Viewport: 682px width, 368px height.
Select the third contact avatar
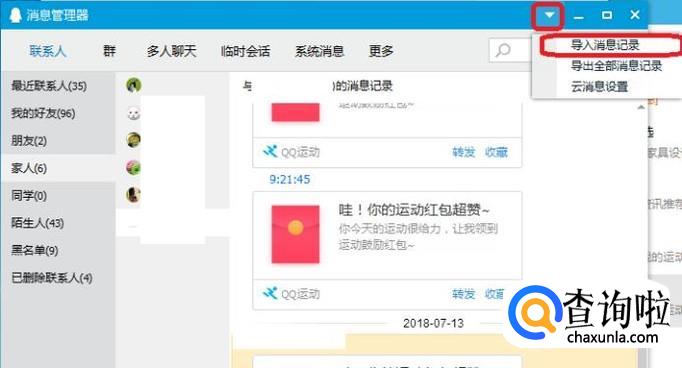[x=134, y=140]
